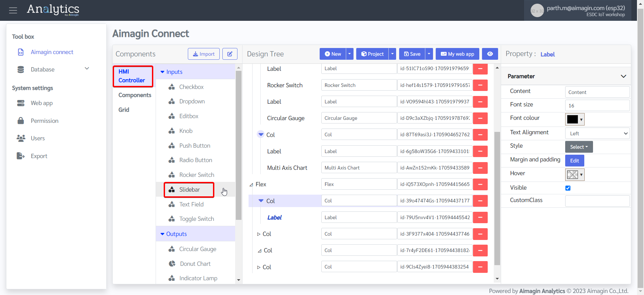Image resolution: width=644 pixels, height=295 pixels.
Task: Click the preview eye button
Action: (490, 54)
